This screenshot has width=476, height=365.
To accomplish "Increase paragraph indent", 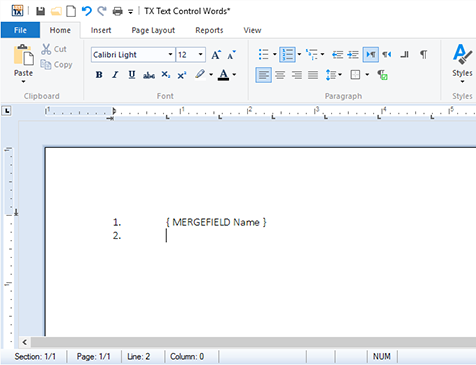I will click(x=353, y=55).
